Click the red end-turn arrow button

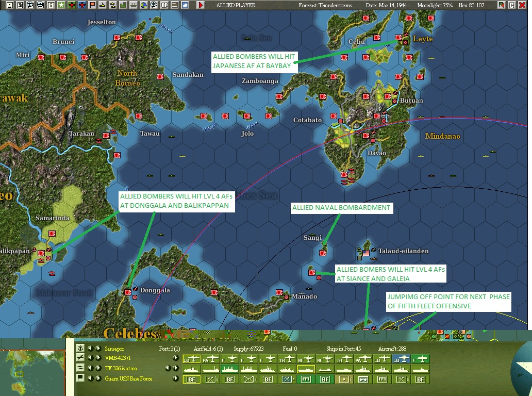201,5
